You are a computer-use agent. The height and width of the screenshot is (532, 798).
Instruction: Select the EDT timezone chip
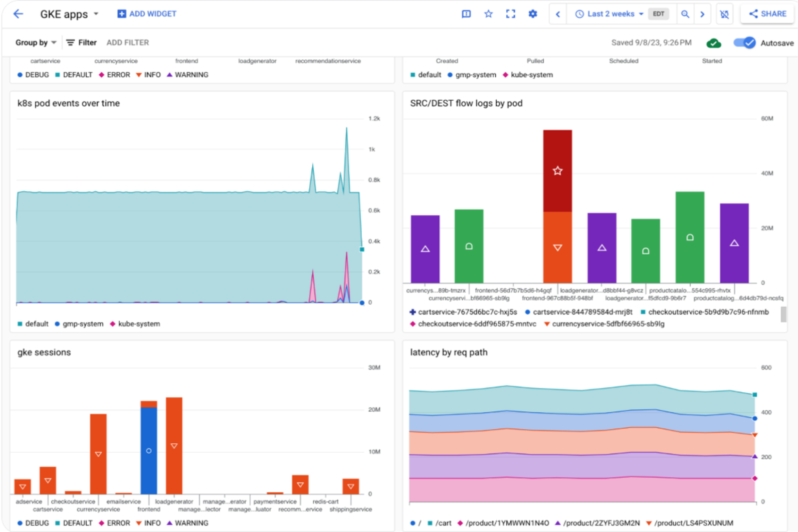coord(658,14)
